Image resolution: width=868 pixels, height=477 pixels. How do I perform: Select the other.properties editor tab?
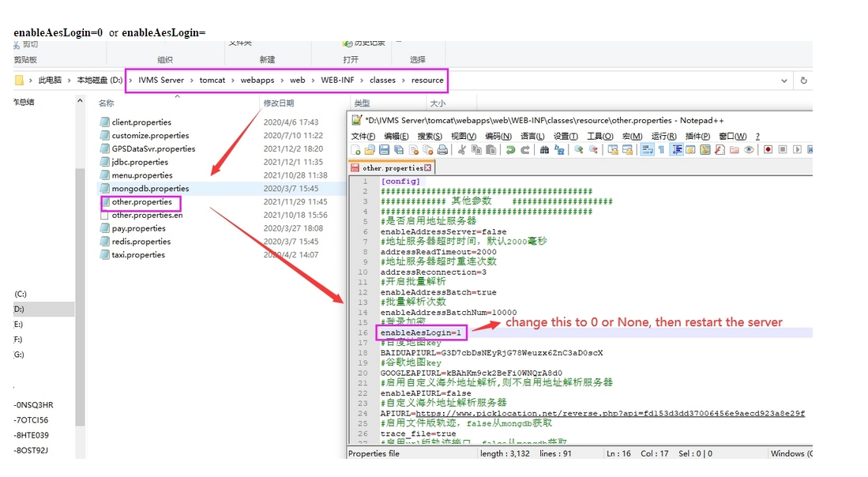(x=392, y=167)
